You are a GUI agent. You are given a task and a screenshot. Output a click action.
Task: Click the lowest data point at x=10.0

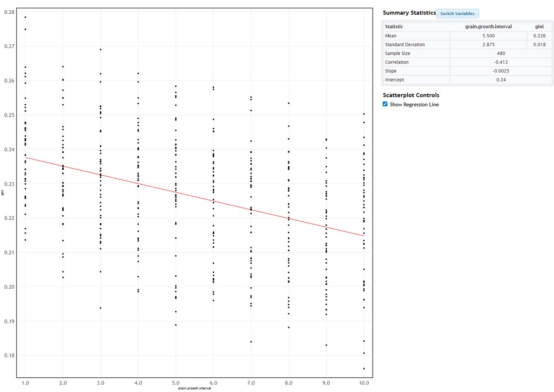coord(364,368)
